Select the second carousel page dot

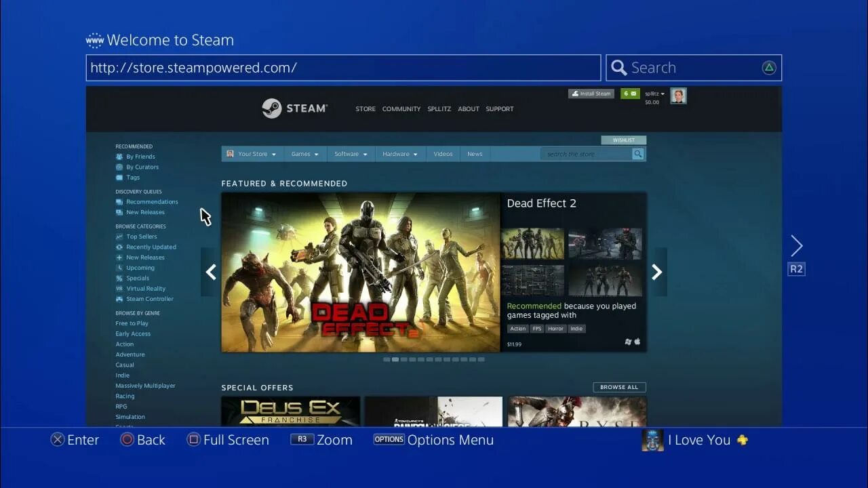click(x=395, y=359)
